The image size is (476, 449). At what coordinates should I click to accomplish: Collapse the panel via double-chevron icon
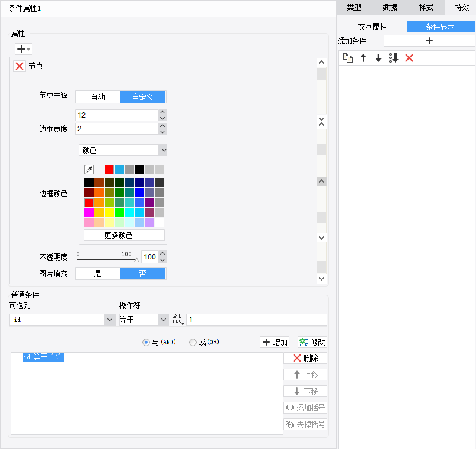click(321, 122)
